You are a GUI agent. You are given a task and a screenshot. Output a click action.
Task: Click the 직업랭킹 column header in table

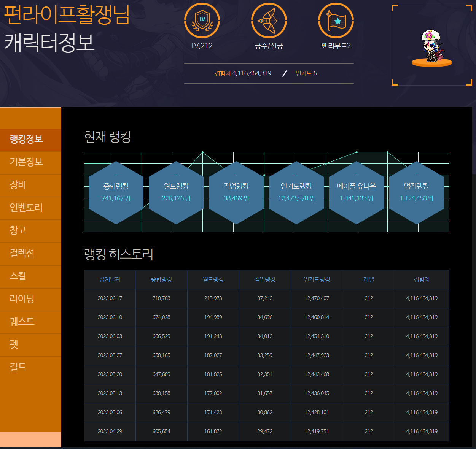pyautogui.click(x=265, y=279)
